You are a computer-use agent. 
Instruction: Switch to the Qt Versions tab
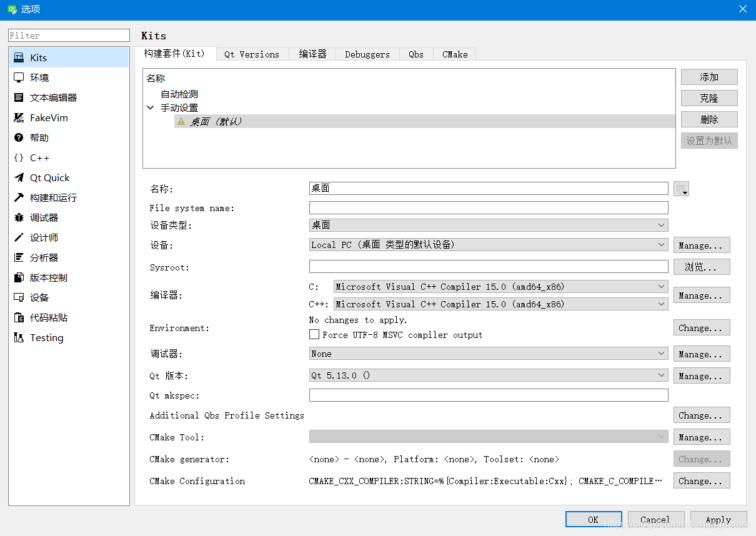pos(252,54)
